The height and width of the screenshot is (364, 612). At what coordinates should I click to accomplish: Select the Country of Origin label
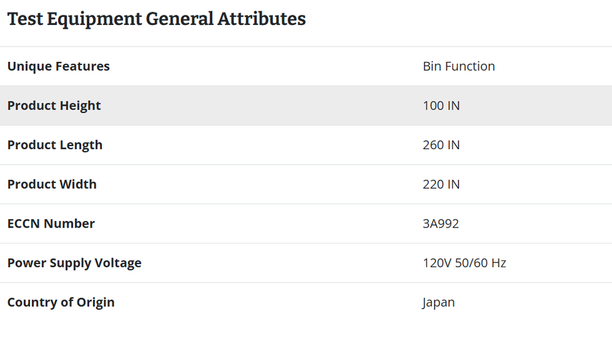pyautogui.click(x=61, y=302)
